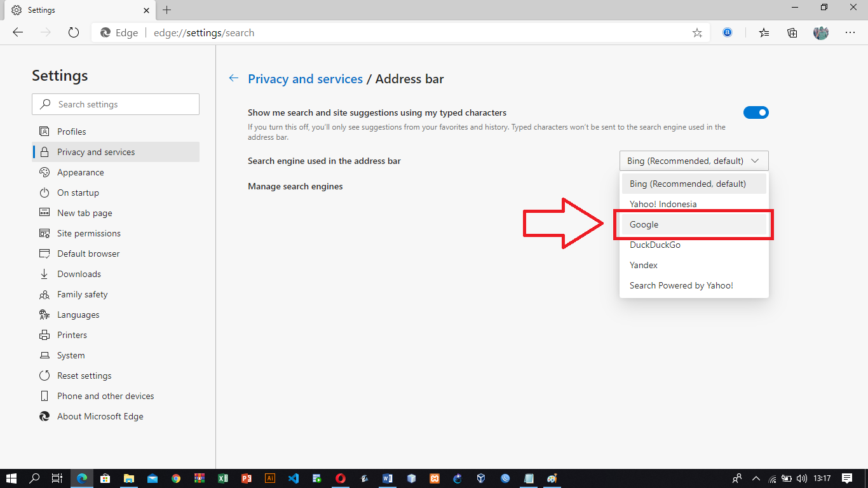Open a new tab with plus button

(167, 10)
